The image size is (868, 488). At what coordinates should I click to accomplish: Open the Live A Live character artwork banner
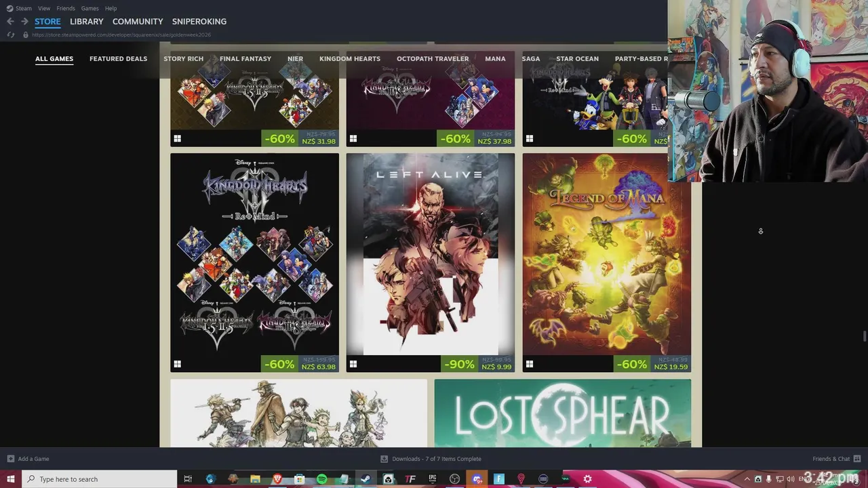tap(298, 413)
